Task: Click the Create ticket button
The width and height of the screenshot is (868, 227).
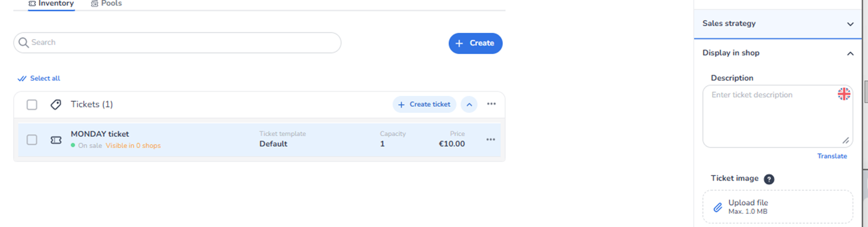Action: (x=424, y=105)
